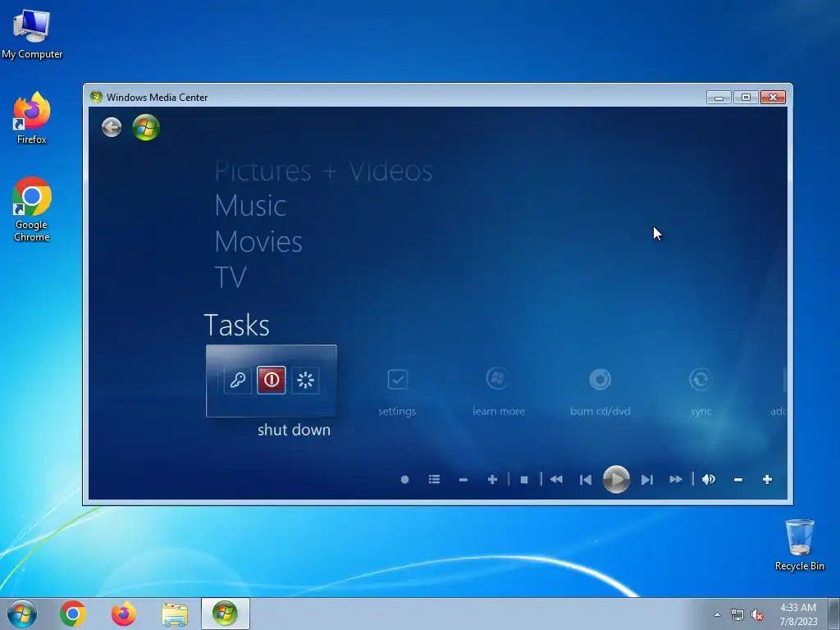Select the Movies menu entry

[258, 242]
